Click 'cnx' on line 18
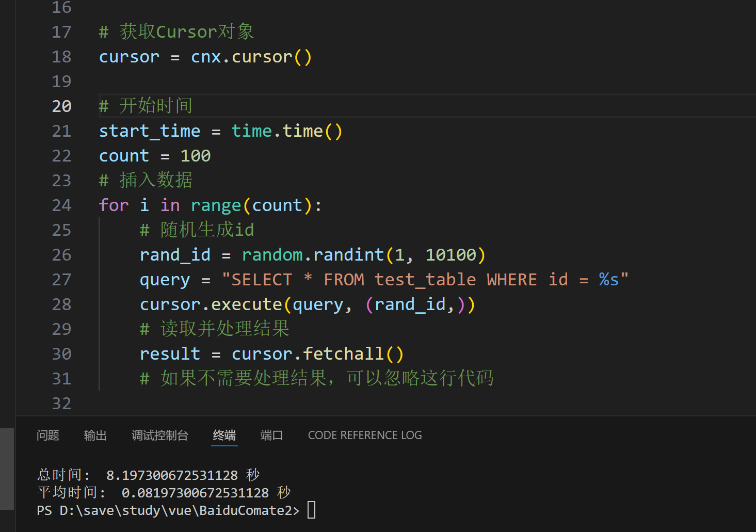 (206, 57)
